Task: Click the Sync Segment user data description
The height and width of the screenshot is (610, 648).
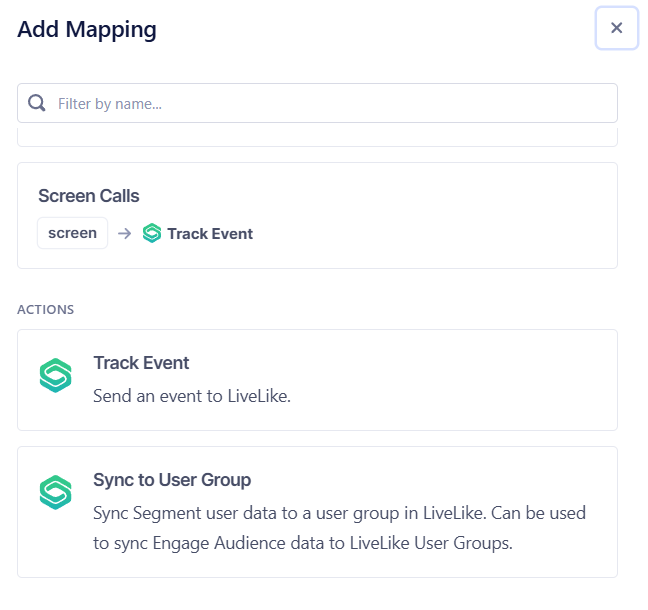Action: click(339, 528)
